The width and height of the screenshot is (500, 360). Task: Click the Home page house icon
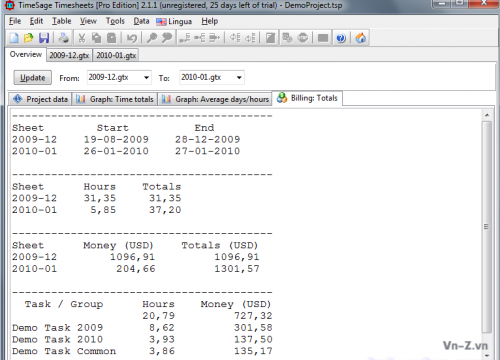pyautogui.click(x=361, y=38)
